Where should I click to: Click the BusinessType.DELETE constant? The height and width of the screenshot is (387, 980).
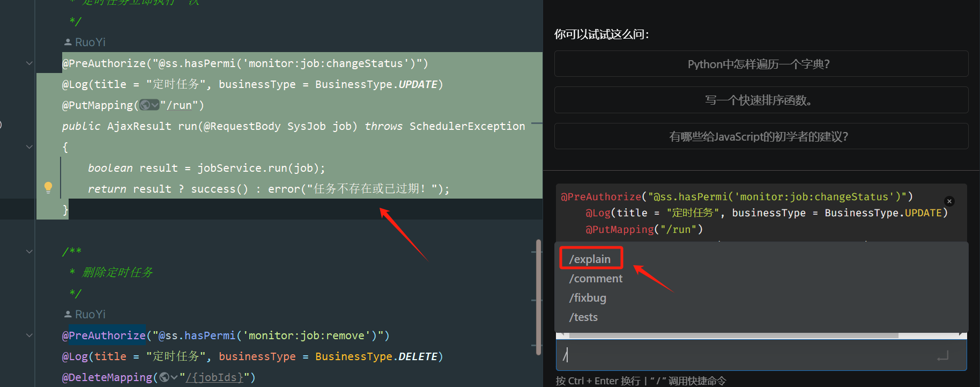point(376,356)
